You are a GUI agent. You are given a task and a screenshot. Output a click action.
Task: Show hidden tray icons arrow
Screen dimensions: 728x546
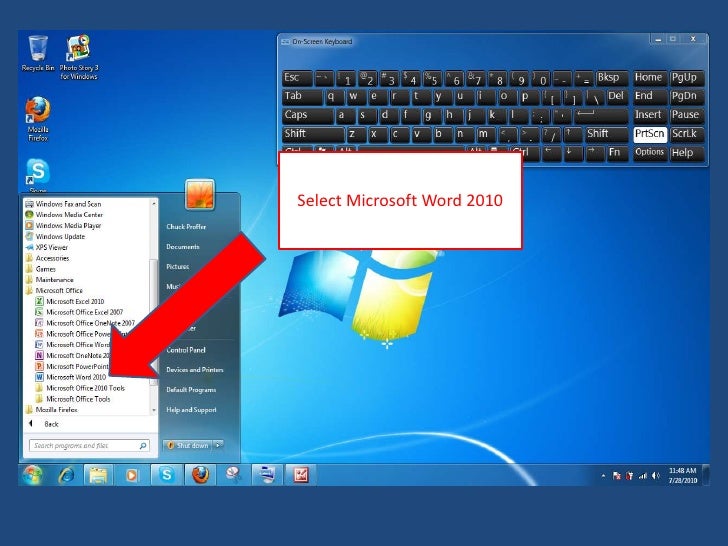[x=603, y=475]
